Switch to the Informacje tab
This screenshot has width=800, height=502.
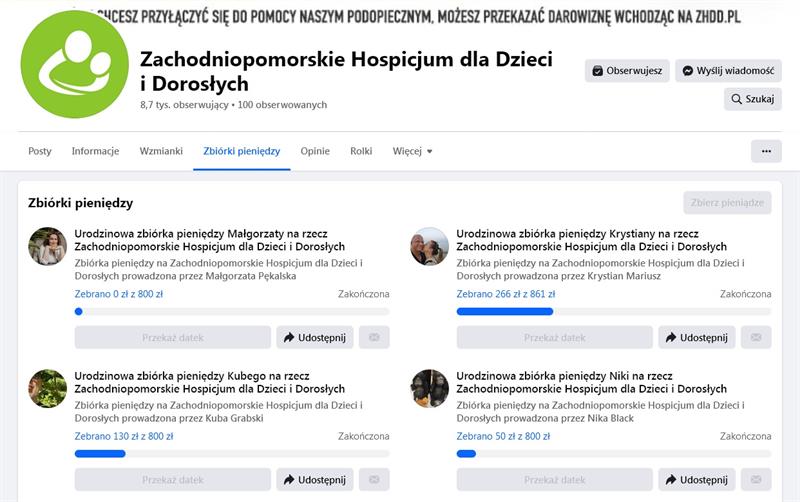(95, 151)
